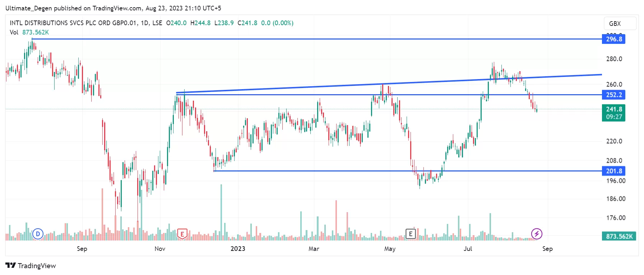The width and height of the screenshot is (644, 275).
Task: Click the TradingView logo at bottom left
Action: point(31,266)
